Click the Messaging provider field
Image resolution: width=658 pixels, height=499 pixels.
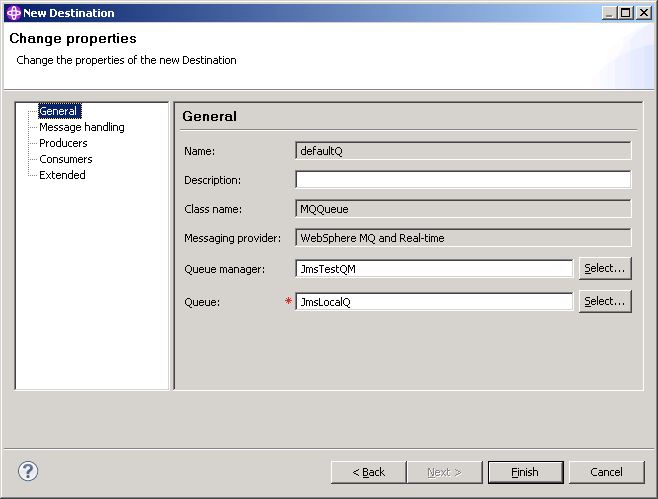[463, 238]
